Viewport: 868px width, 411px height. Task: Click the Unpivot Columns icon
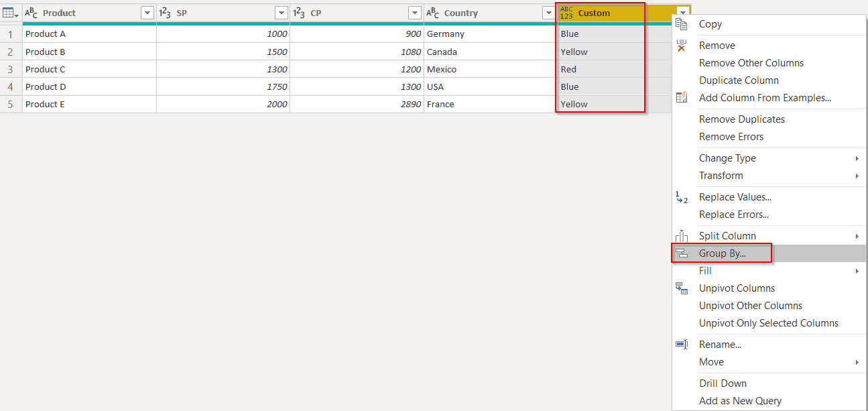pyautogui.click(x=681, y=288)
